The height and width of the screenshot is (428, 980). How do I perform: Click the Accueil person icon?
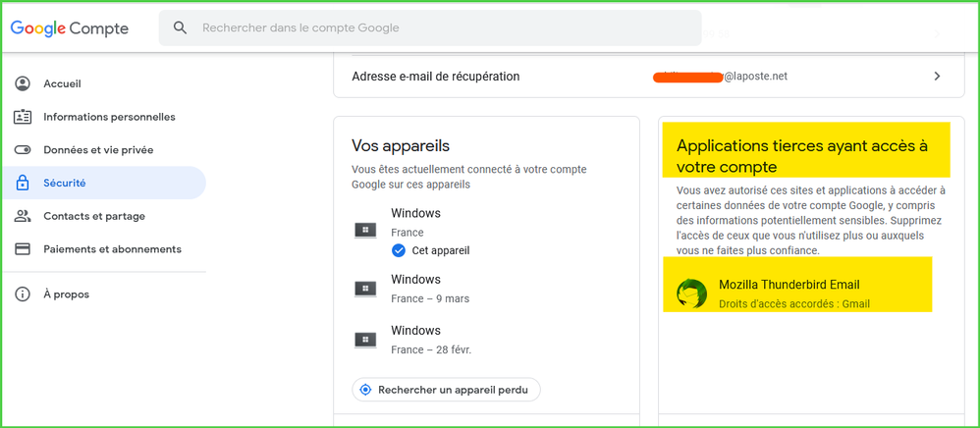(23, 84)
